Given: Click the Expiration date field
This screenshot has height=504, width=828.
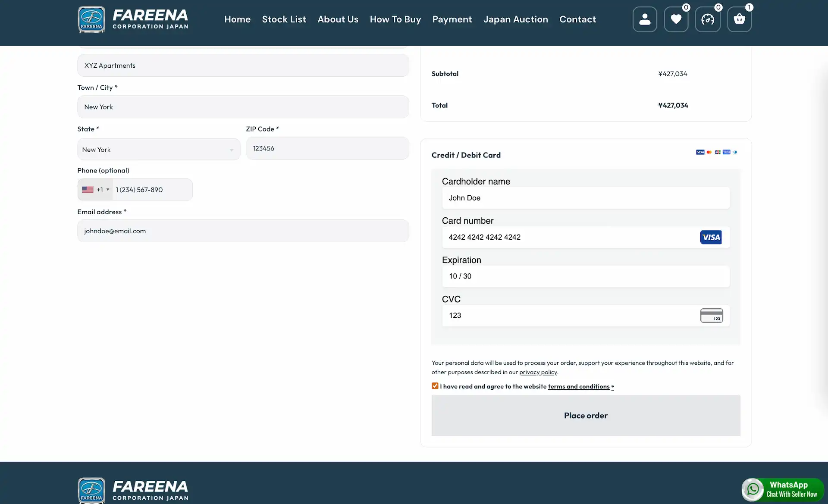Looking at the screenshot, I should click(x=585, y=276).
